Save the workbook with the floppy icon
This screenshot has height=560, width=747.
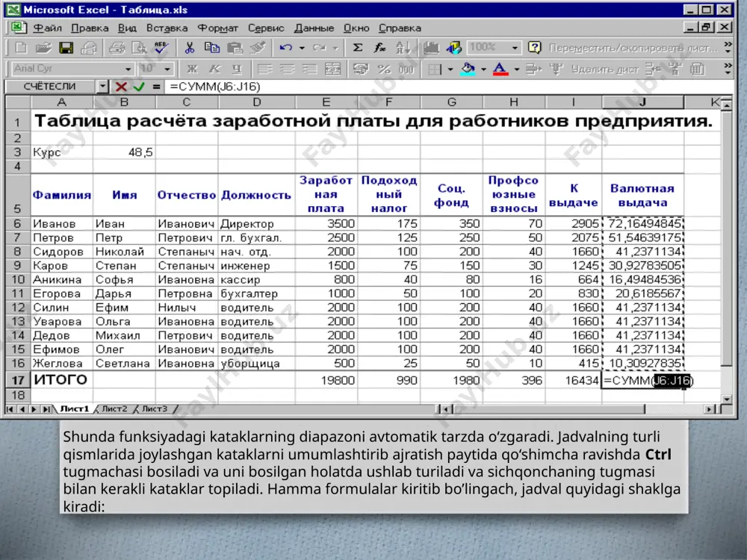(x=66, y=48)
